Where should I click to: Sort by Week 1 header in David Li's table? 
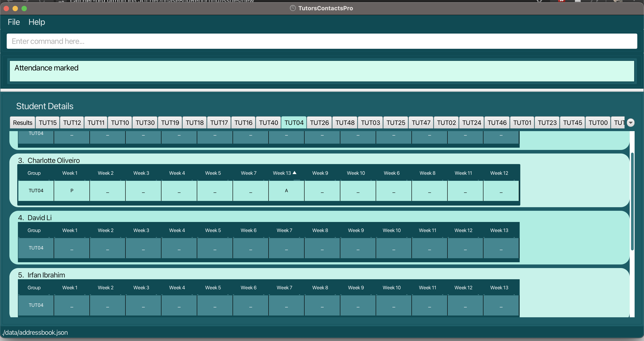[70, 230]
